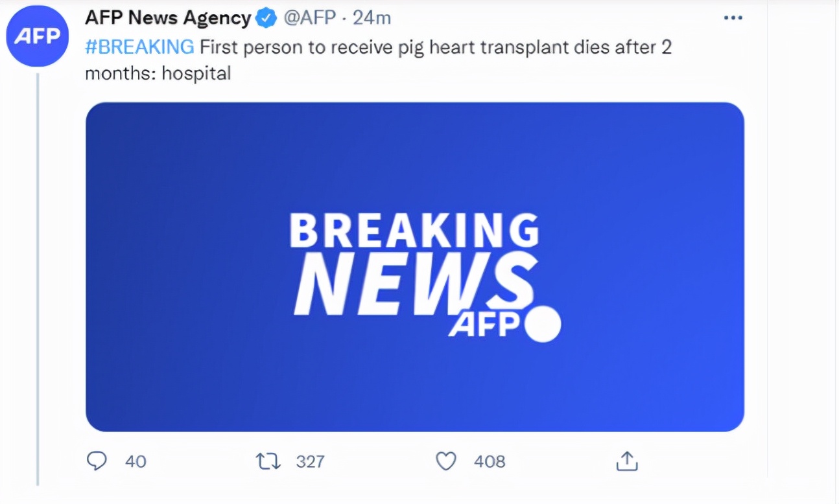Click the AFP News Agency display name
This screenshot has height=504, width=839.
(x=165, y=17)
